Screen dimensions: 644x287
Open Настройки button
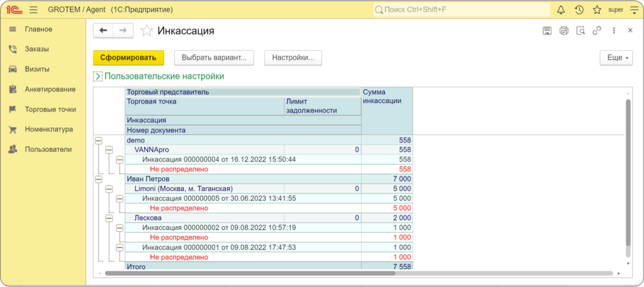click(x=293, y=58)
